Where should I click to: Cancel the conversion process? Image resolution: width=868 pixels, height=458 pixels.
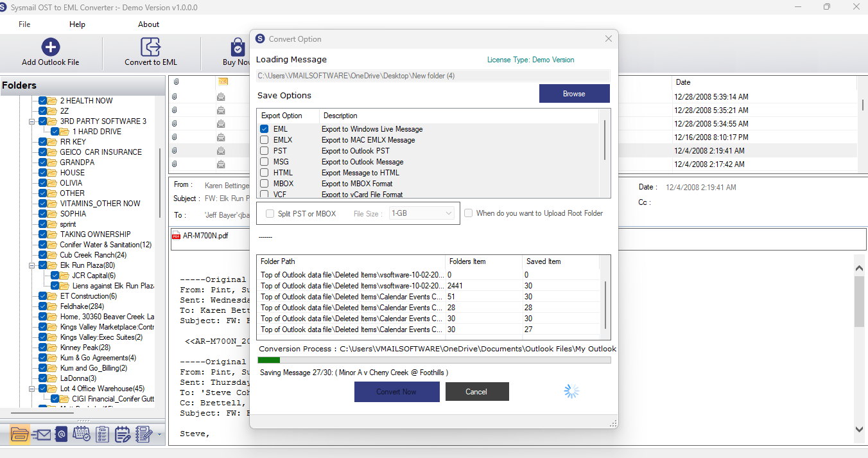click(477, 392)
